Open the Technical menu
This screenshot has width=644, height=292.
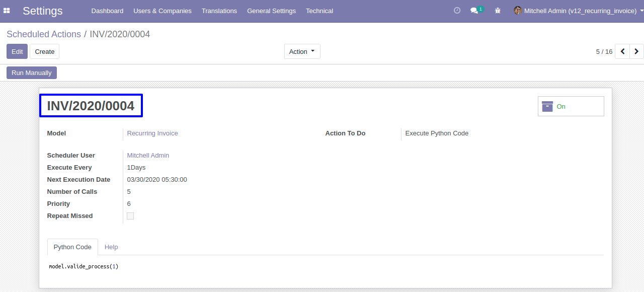click(319, 11)
